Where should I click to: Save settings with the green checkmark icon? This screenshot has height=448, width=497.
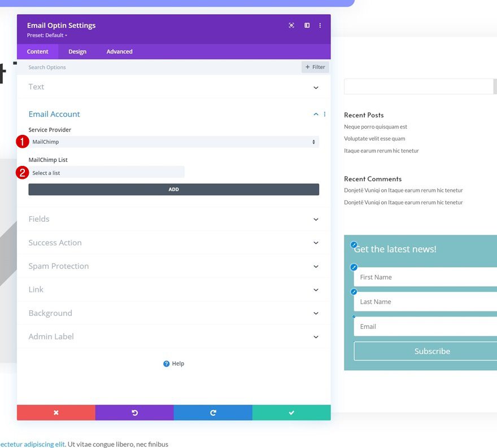point(291,412)
